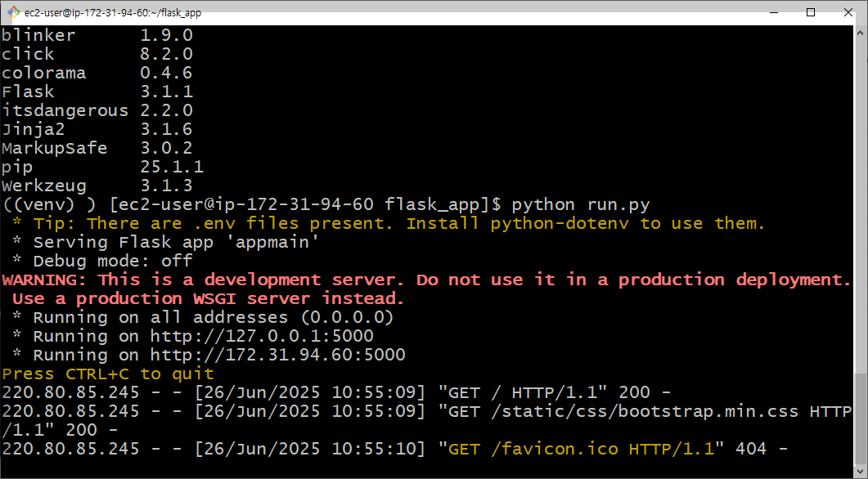The height and width of the screenshot is (479, 868).
Task: Click the 'Debug mode: off' line
Action: point(102,261)
